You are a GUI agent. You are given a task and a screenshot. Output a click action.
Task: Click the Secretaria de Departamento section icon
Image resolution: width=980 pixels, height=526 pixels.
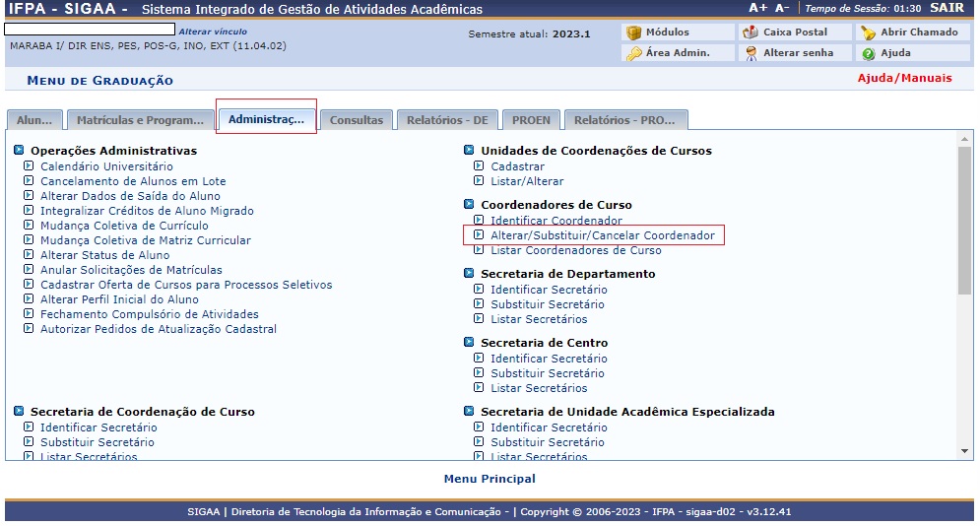(x=469, y=273)
